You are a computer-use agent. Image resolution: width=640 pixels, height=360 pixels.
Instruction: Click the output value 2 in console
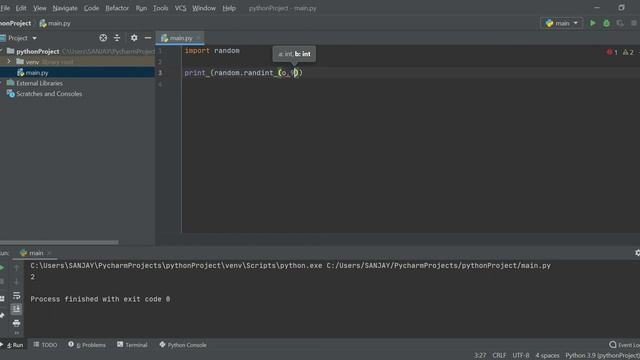pos(33,277)
